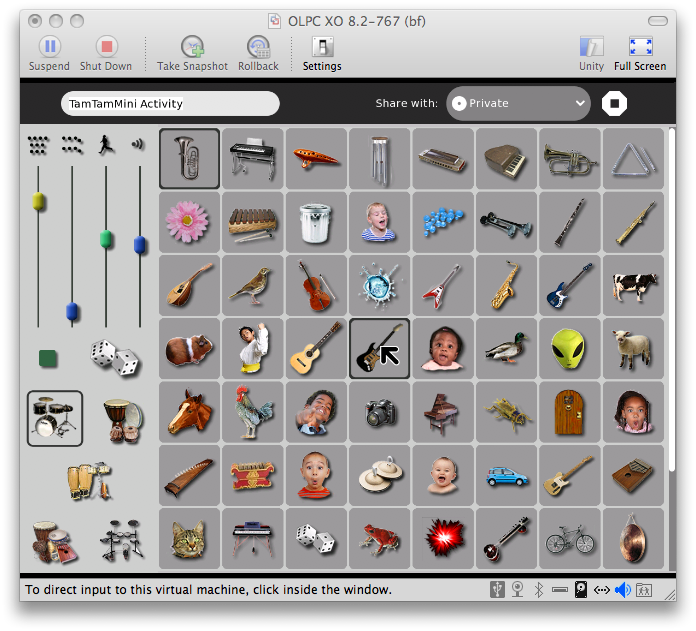The height and width of the screenshot is (631, 696).
Task: Select the rooster sound
Action: (253, 412)
